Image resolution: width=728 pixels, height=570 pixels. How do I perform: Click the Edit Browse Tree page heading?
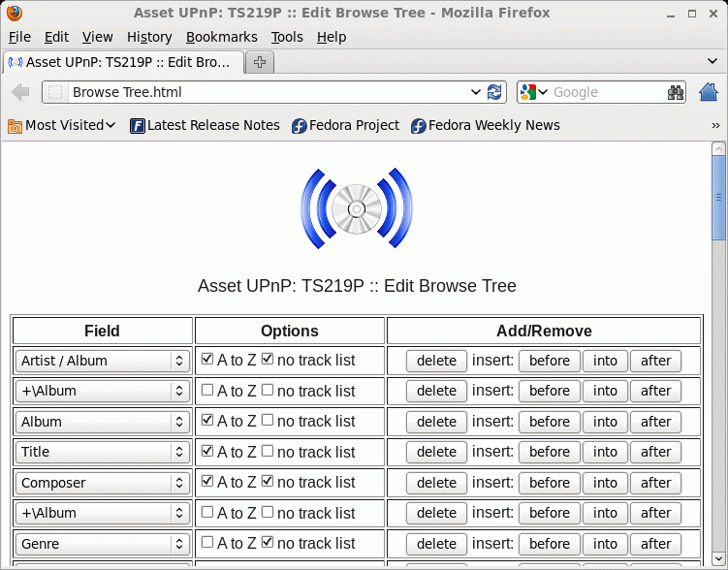357,286
